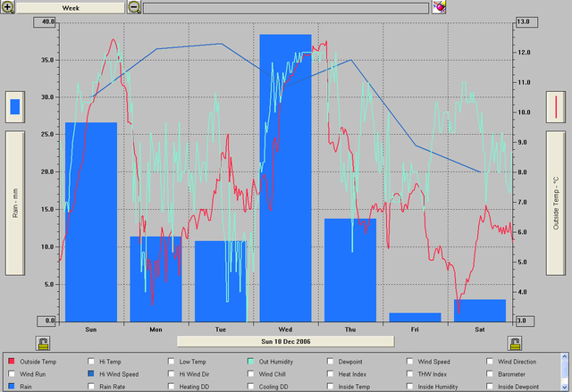Click the eraser icon in the top bar

[439, 7]
